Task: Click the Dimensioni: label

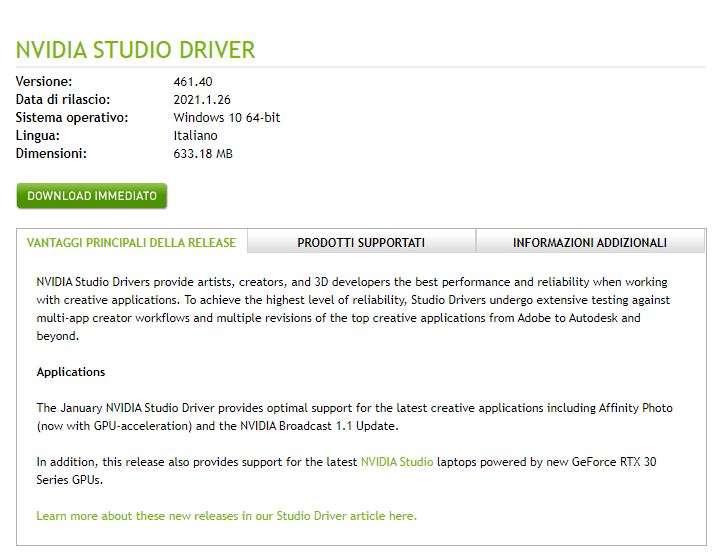Action: 51,153
